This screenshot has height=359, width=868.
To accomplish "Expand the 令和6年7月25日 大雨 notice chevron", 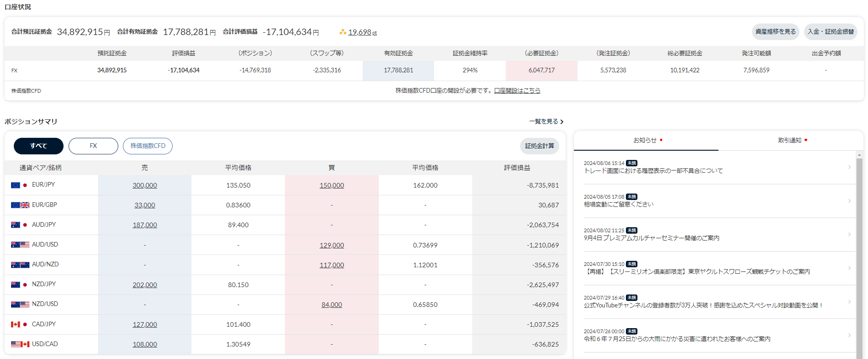I will point(849,335).
